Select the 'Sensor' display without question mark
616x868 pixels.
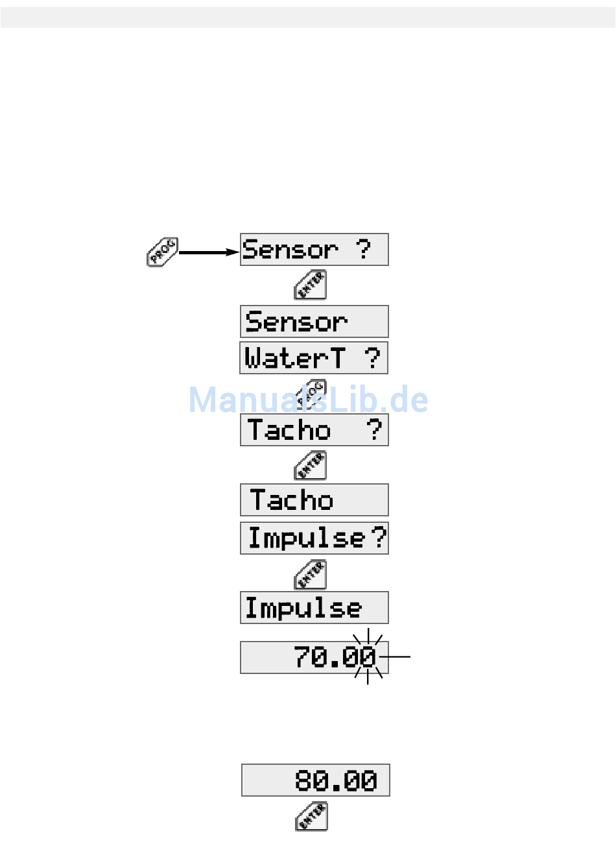coord(314,322)
